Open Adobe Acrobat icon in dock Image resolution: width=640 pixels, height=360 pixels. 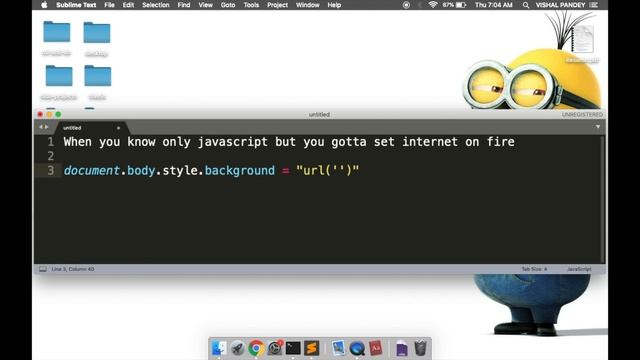376,348
